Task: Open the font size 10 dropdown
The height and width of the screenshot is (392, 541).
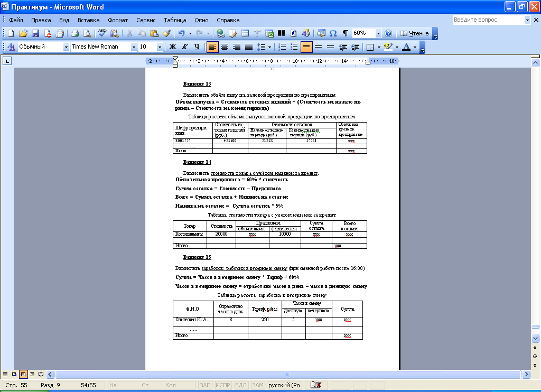Action: tap(160, 46)
